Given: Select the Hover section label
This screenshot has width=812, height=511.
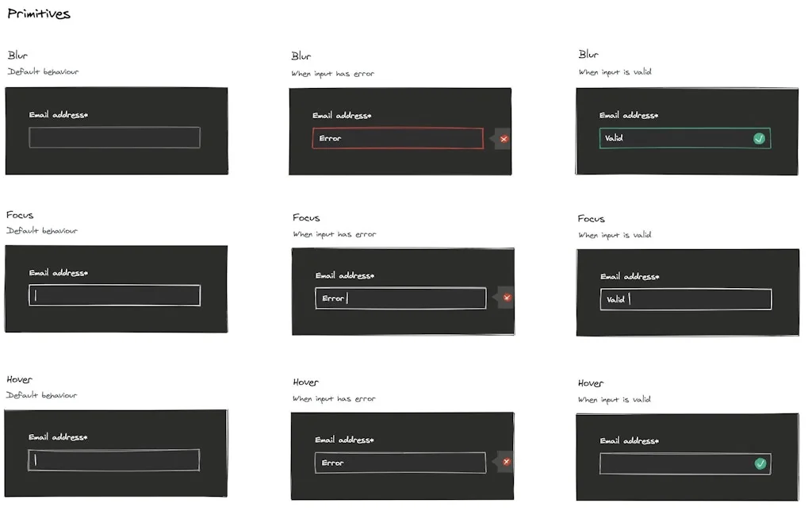Looking at the screenshot, I should pyautogui.click(x=18, y=378).
